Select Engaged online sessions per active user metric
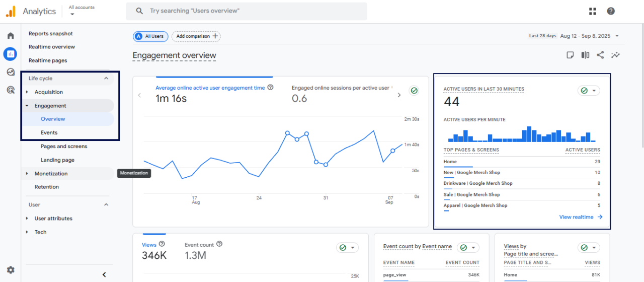644x282 pixels. (x=341, y=88)
